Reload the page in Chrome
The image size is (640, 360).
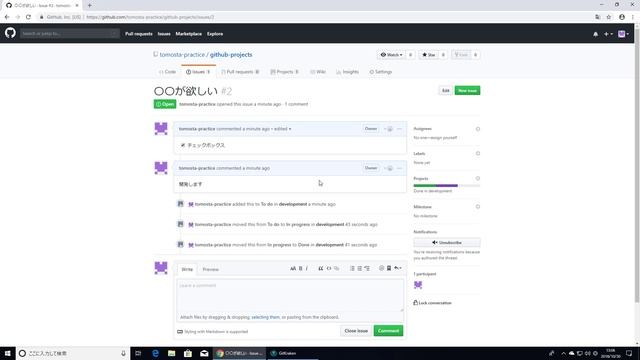pyautogui.click(x=28, y=17)
